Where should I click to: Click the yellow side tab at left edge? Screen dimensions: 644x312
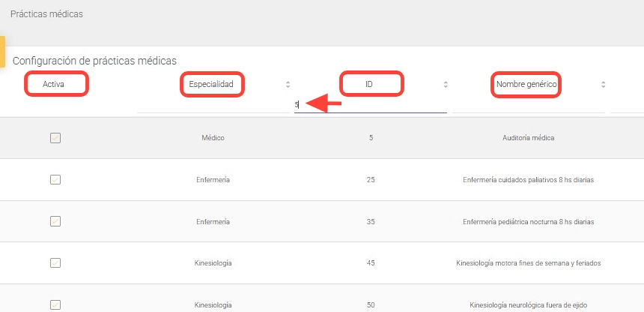(2, 52)
